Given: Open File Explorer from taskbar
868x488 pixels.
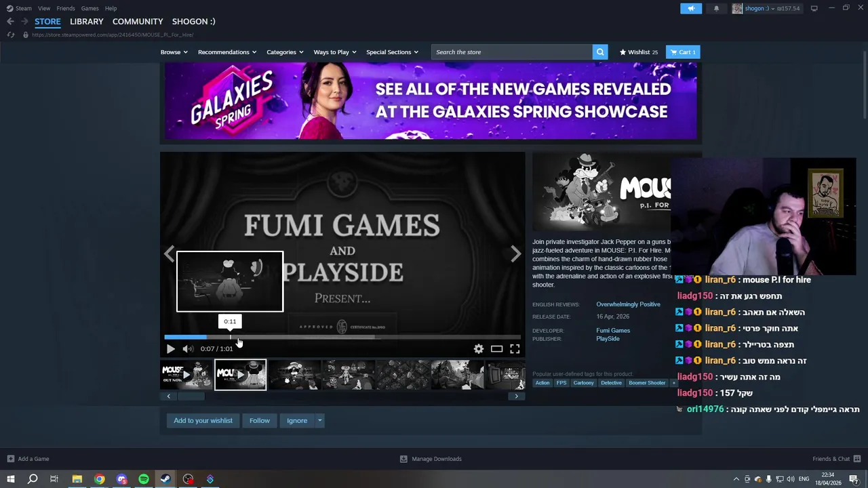Looking at the screenshot, I should [x=77, y=479].
